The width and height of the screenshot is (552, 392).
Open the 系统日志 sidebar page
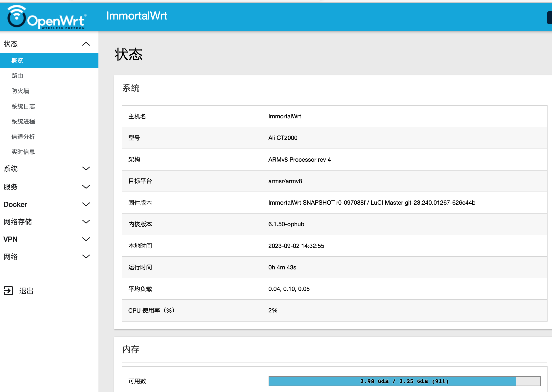23,106
